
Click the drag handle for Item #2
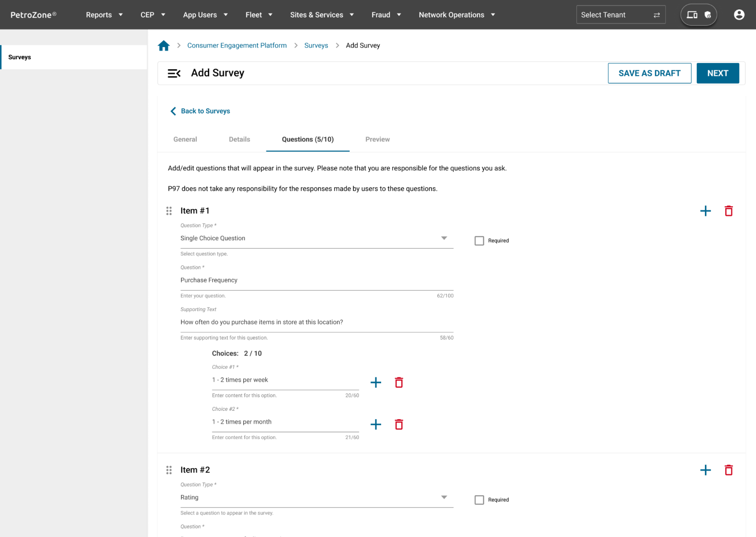coord(169,470)
